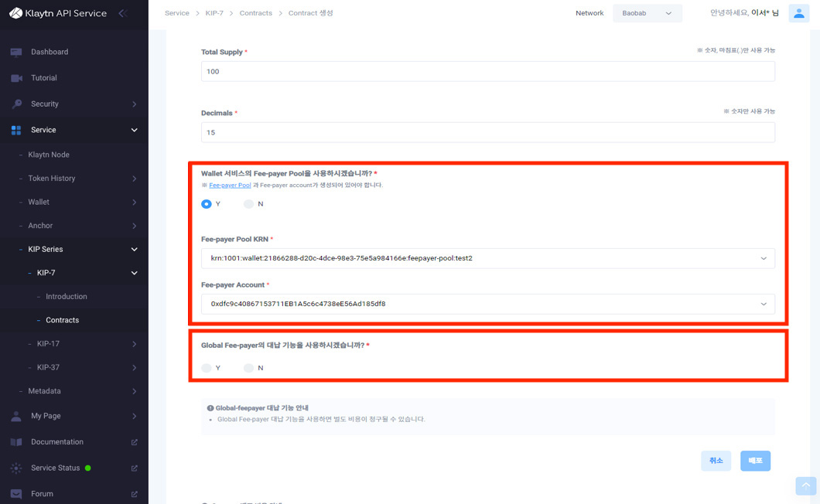The image size is (820, 504).
Task: Go to Service in breadcrumb
Action: point(176,13)
